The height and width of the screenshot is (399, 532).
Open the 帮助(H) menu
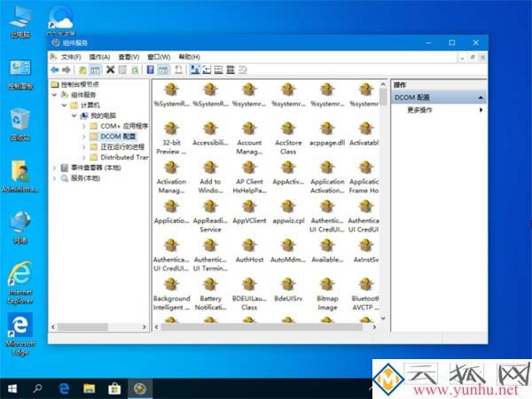(190, 57)
